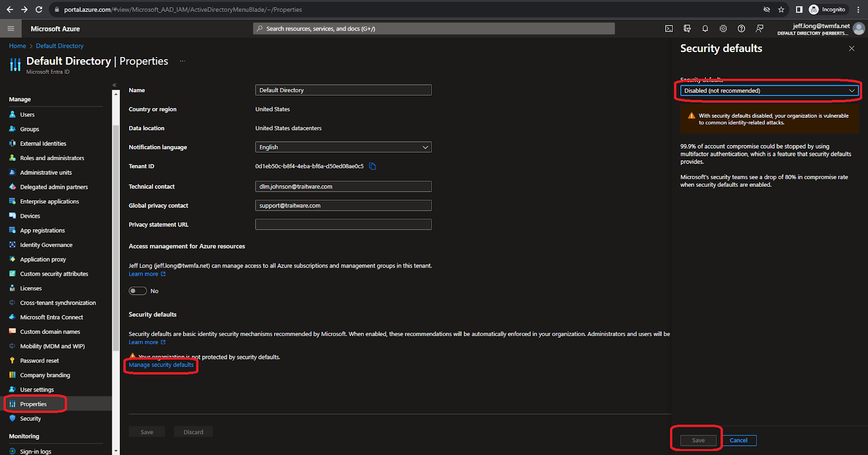Open the Azure portal hamburger menu
868x455 pixels.
coord(10,29)
